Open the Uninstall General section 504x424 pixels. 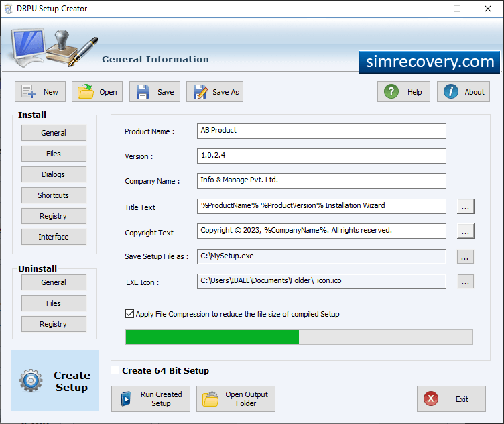tap(54, 282)
